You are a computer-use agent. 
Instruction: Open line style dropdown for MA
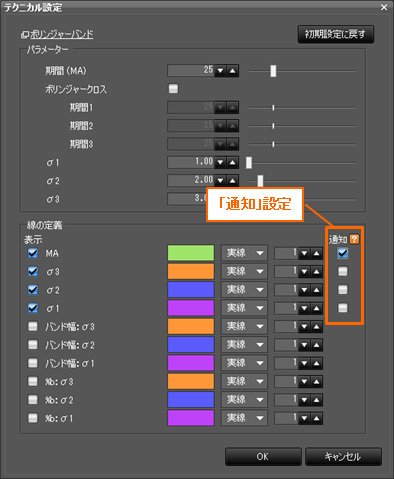click(x=244, y=253)
